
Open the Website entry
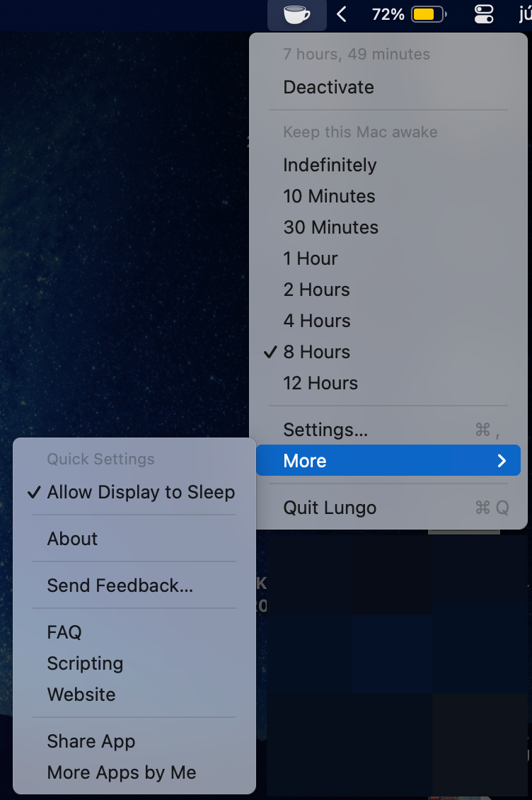point(134,695)
